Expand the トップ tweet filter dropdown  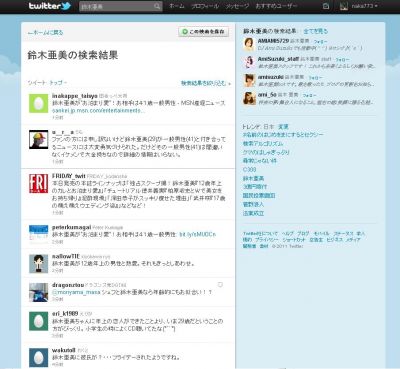coord(58,82)
